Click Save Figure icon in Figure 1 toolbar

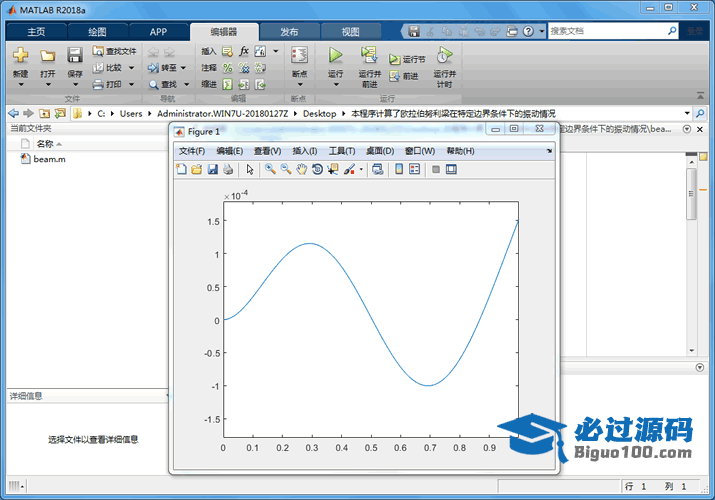click(212, 169)
